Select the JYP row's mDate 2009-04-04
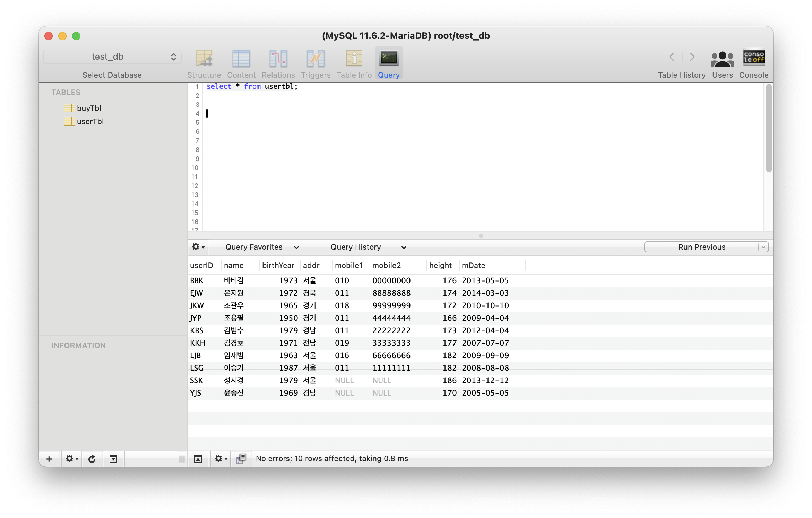The height and width of the screenshot is (518, 812). click(485, 318)
